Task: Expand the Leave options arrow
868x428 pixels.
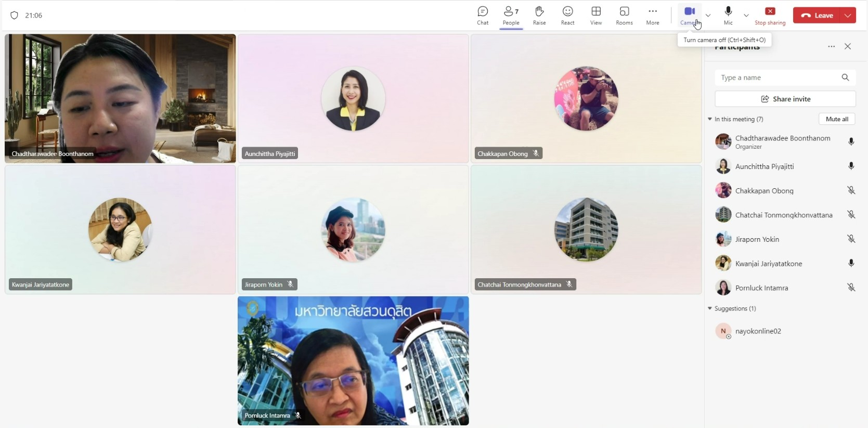Action: [848, 16]
